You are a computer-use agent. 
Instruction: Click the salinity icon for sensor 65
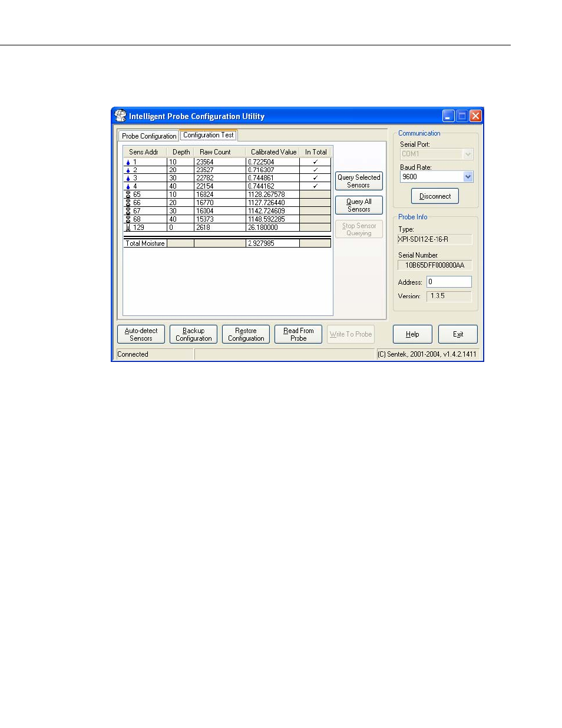pyautogui.click(x=128, y=195)
